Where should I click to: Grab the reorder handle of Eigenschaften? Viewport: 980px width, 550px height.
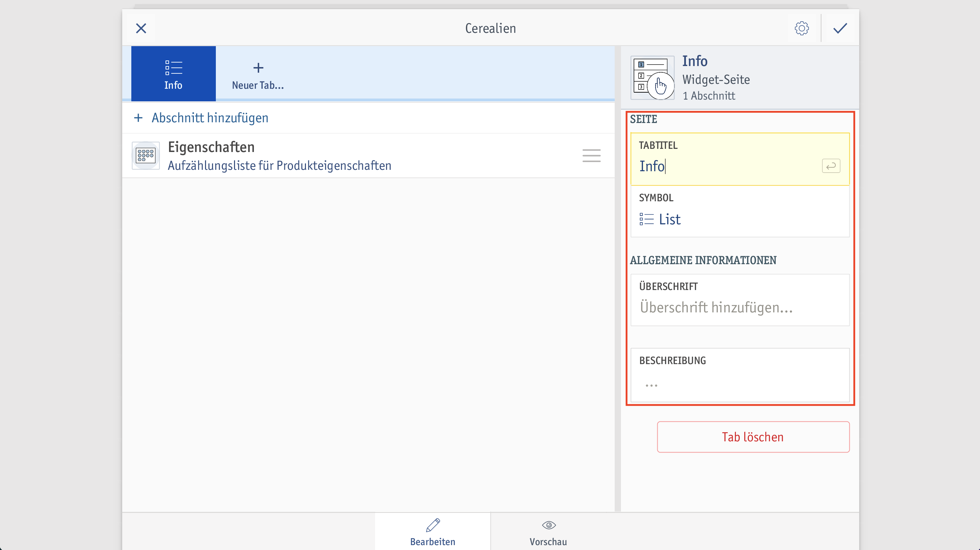[591, 156]
